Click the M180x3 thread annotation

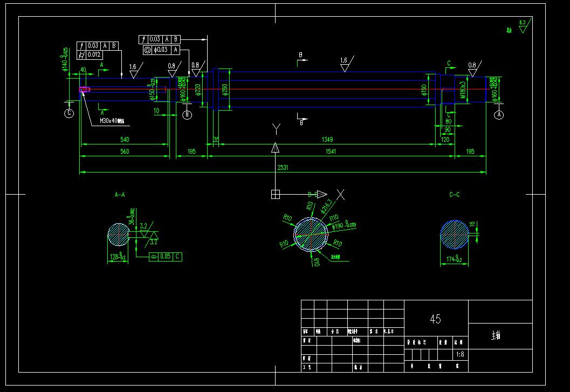[x=463, y=90]
